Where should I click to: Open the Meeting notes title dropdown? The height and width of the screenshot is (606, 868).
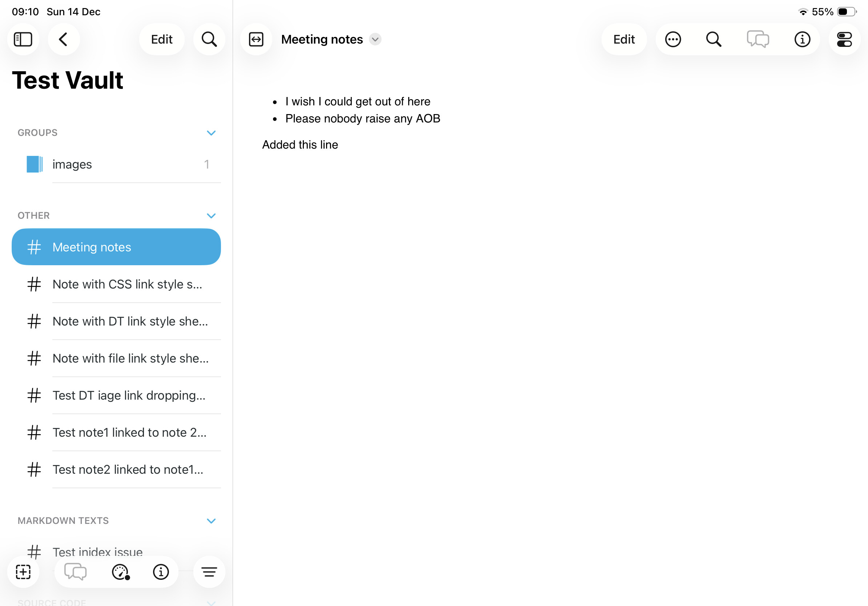click(x=375, y=39)
